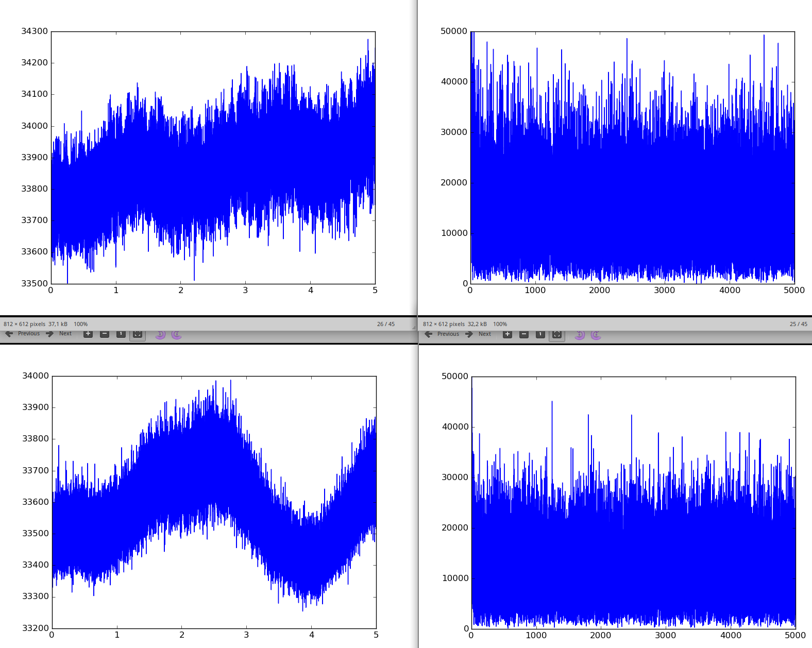The image size is (812, 648).
Task: Click the top-right plot image
Action: coord(633,158)
